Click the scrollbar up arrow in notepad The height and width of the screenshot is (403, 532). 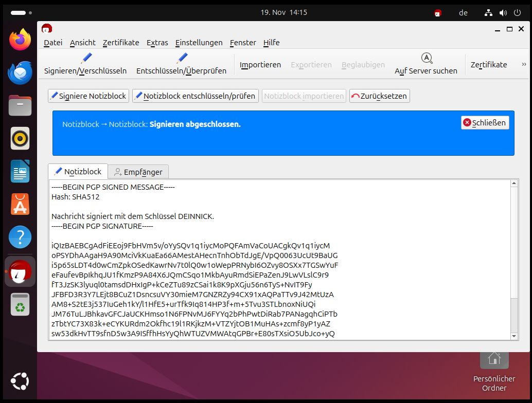click(513, 184)
